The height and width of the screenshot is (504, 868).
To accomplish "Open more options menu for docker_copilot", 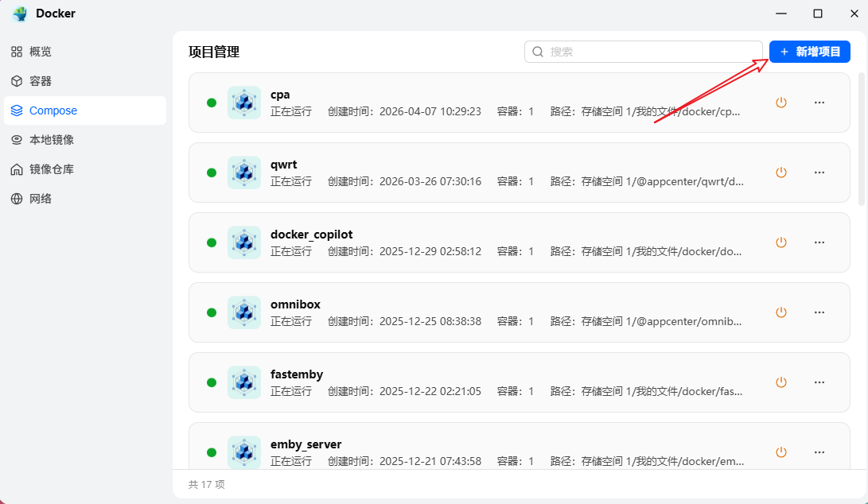I will pyautogui.click(x=819, y=242).
